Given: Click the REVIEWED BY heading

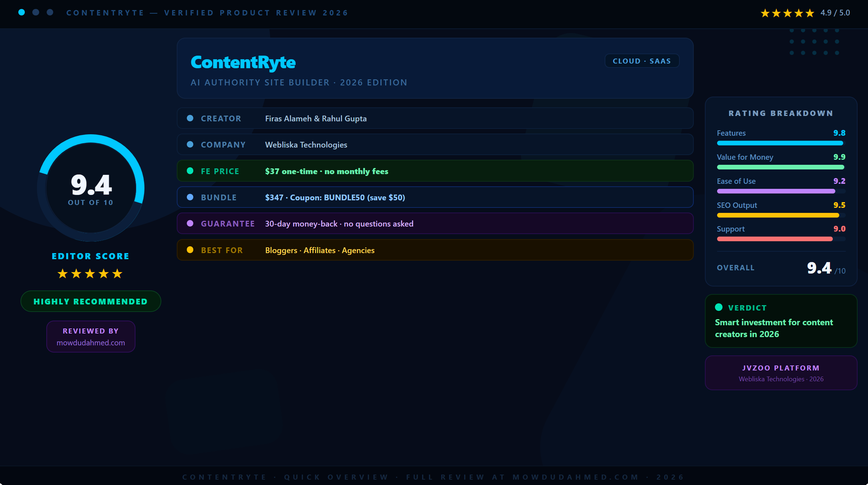Looking at the screenshot, I should [x=91, y=331].
